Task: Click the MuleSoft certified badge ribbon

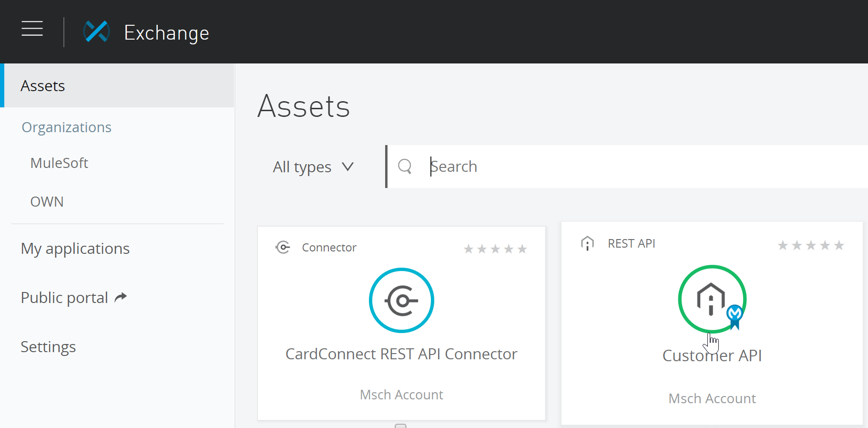Action: (x=735, y=317)
